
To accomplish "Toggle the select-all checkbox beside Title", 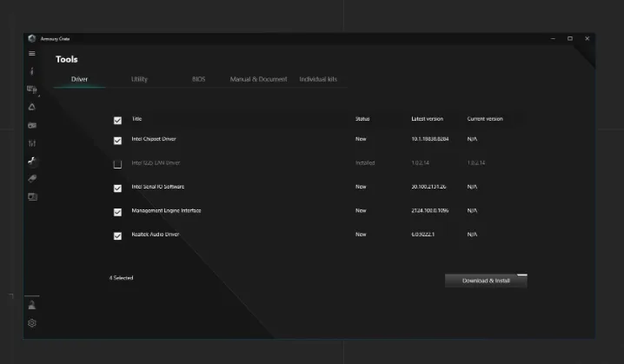I will coord(117,121).
